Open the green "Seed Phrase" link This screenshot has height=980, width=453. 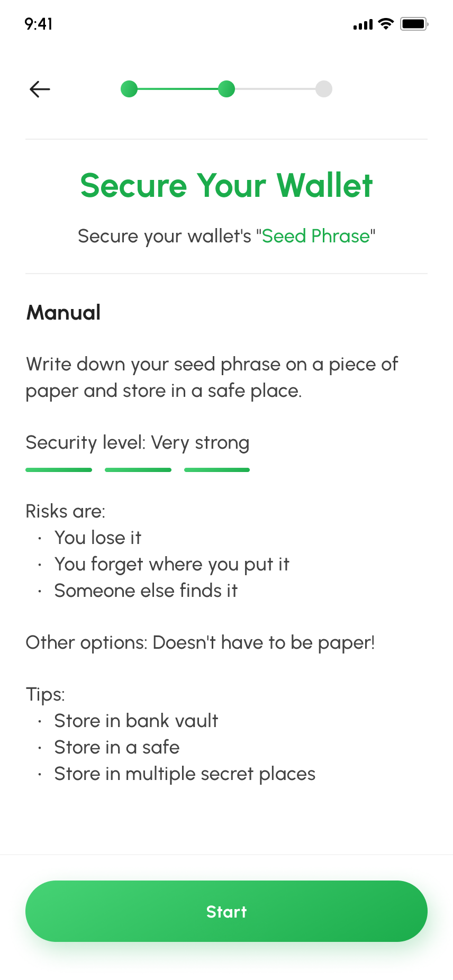pos(315,236)
